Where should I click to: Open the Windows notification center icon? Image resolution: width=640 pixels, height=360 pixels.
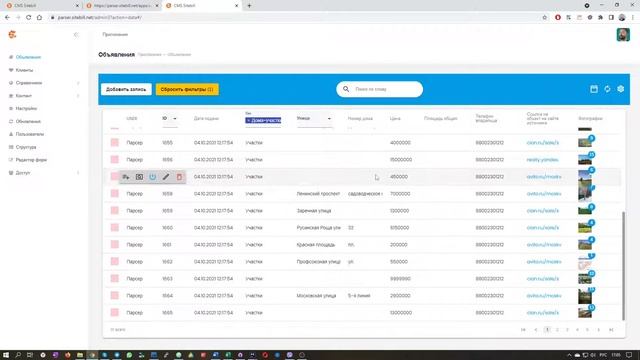click(x=629, y=355)
